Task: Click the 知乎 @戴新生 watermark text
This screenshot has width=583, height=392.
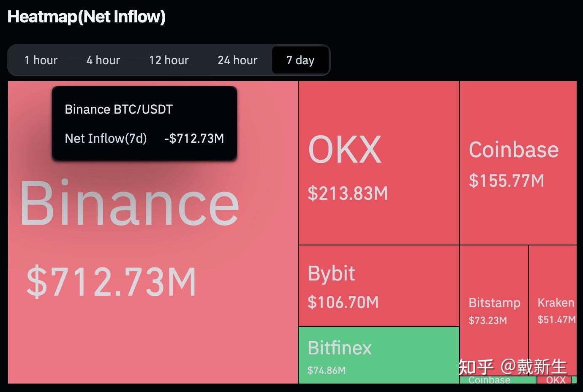Action: [512, 367]
